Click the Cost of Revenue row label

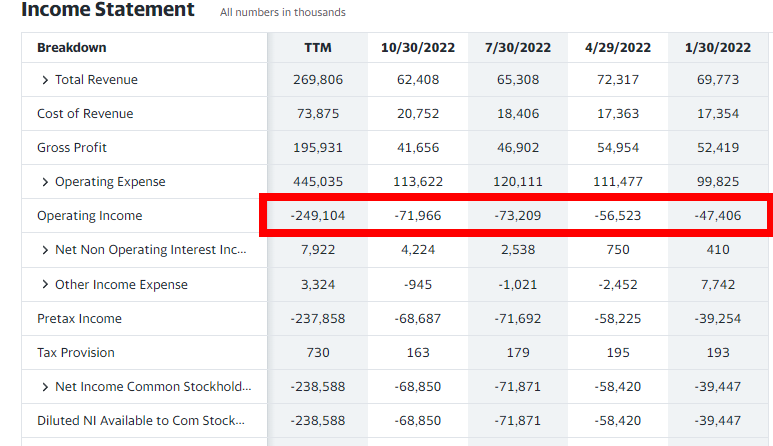(x=85, y=114)
